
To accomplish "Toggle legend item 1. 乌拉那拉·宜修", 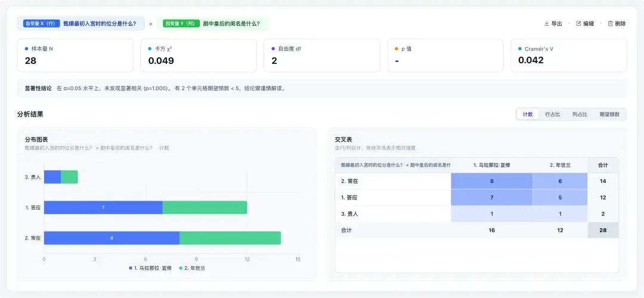I will [150, 268].
